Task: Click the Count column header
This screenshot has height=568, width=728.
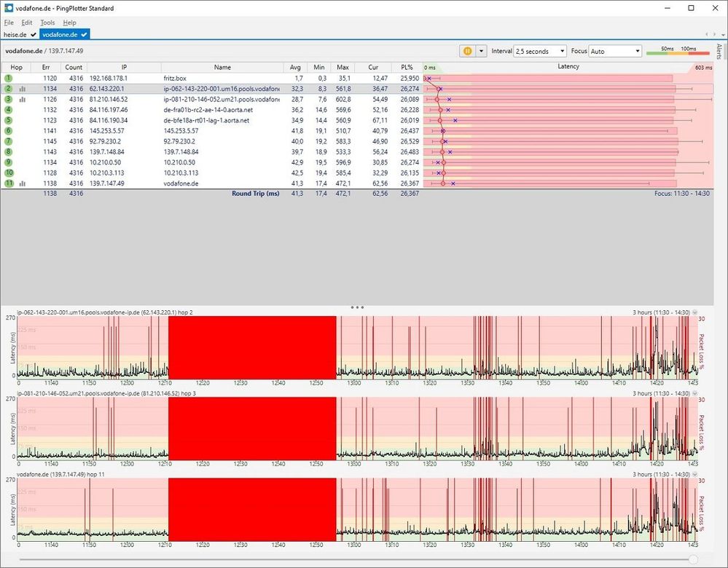Action: (74, 67)
